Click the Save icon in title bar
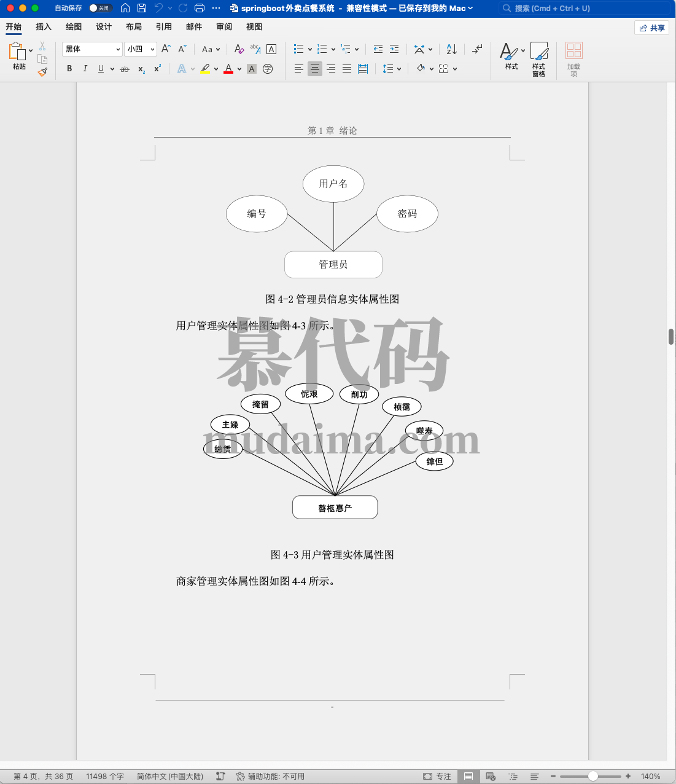Viewport: 676px width, 784px height. point(142,8)
